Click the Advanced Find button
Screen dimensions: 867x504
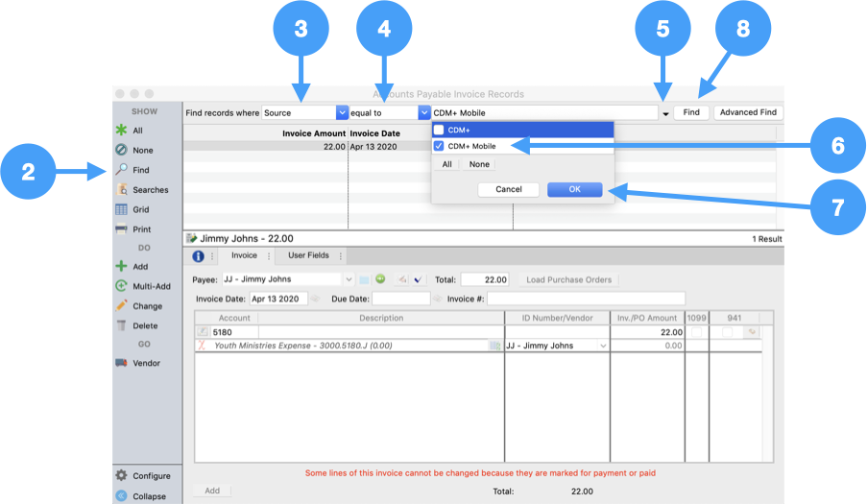coord(748,112)
